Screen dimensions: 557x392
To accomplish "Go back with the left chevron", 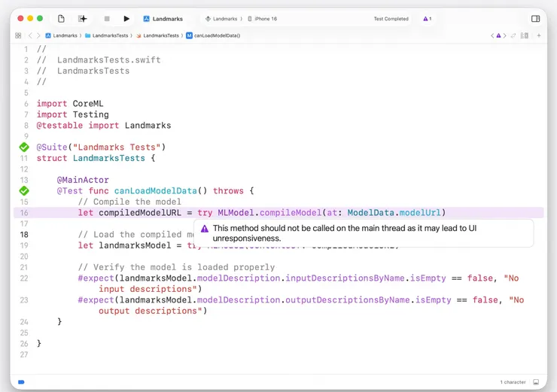I will [30, 35].
